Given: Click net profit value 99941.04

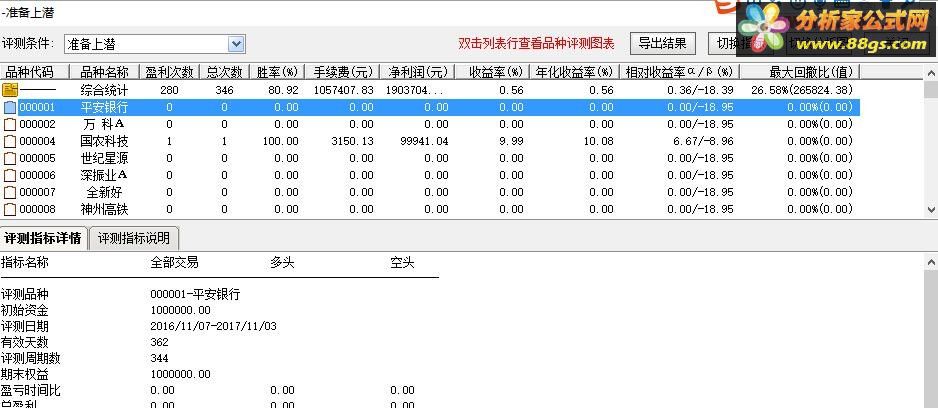Looking at the screenshot, I should (x=424, y=142).
